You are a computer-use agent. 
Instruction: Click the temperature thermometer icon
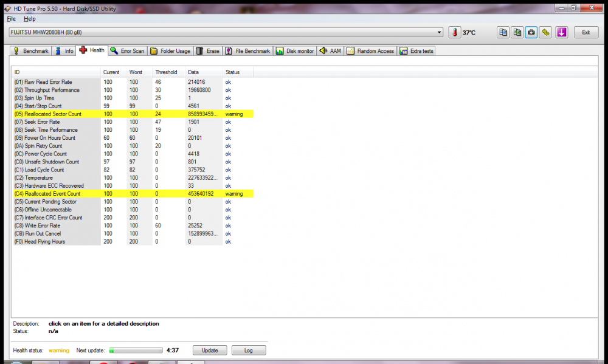454,32
